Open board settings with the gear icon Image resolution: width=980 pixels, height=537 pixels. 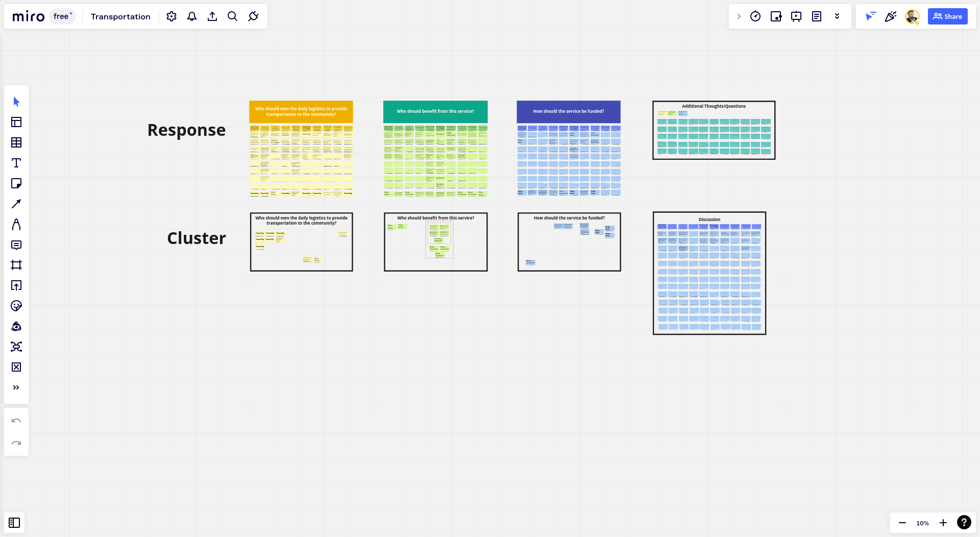click(171, 16)
